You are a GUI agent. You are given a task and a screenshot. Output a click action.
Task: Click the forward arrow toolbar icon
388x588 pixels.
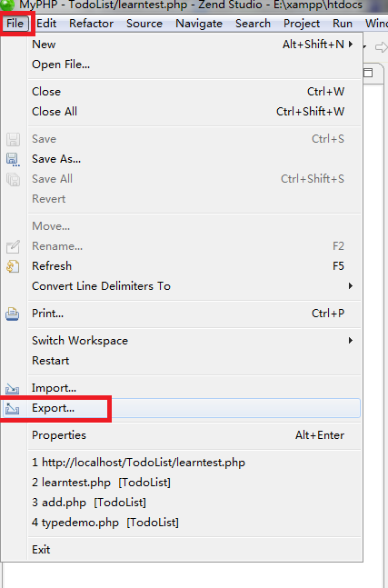tap(382, 47)
